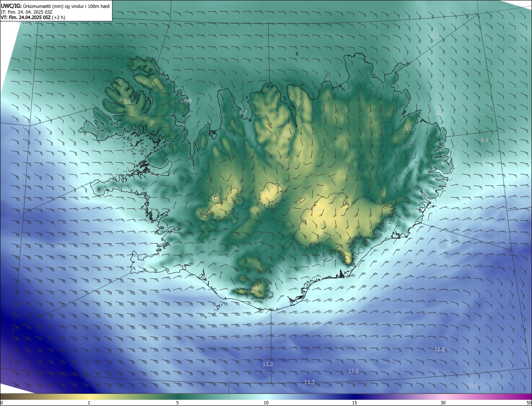Click the 3.1 value over the Westfjords
This screenshot has height=406, width=532.
127,101
